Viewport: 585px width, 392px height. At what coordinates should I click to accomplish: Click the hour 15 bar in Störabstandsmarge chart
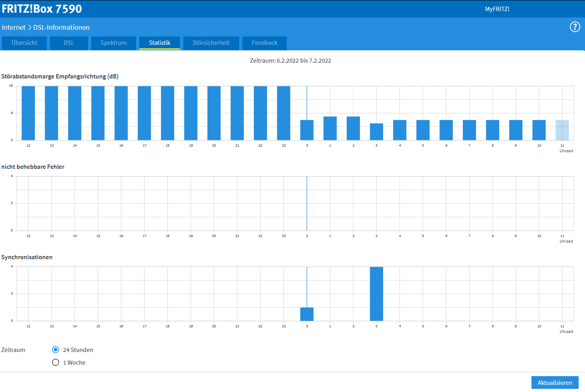(98, 113)
